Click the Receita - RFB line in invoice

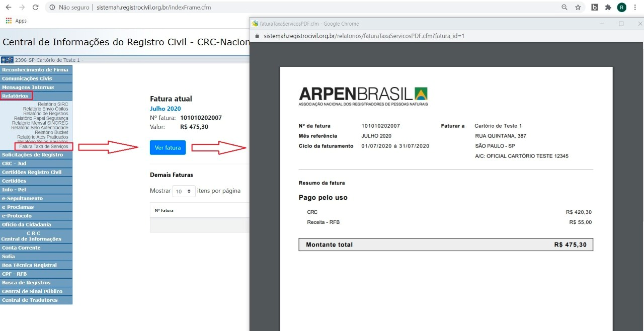(x=449, y=222)
